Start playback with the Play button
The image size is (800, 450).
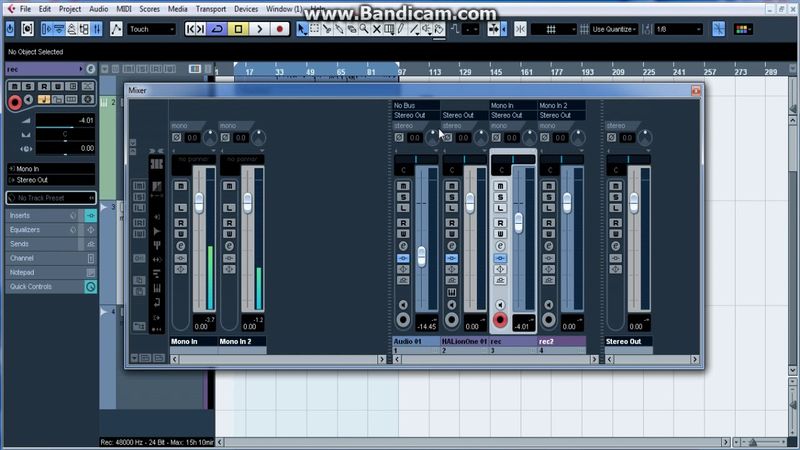(259, 29)
